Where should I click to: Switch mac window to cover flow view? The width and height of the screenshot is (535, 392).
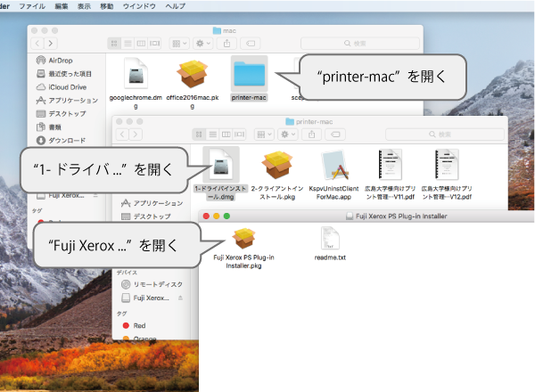154,44
